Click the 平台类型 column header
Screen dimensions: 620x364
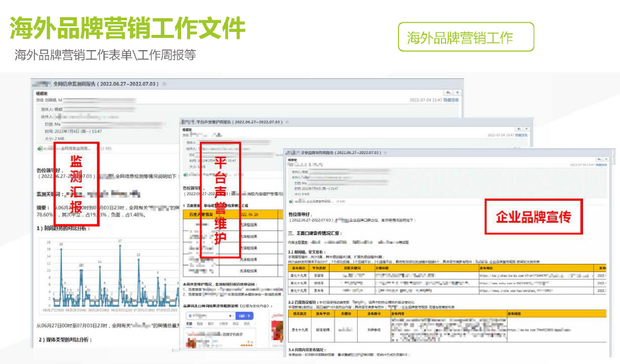tap(319, 268)
